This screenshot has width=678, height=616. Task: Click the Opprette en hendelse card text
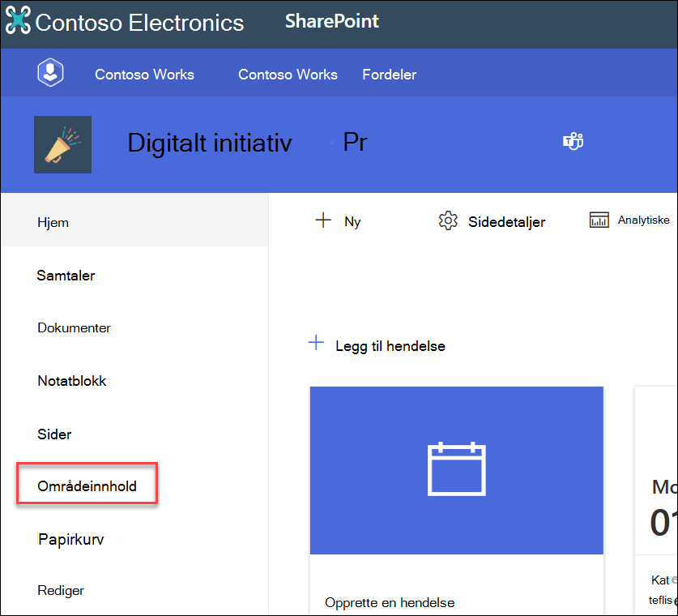coord(390,602)
